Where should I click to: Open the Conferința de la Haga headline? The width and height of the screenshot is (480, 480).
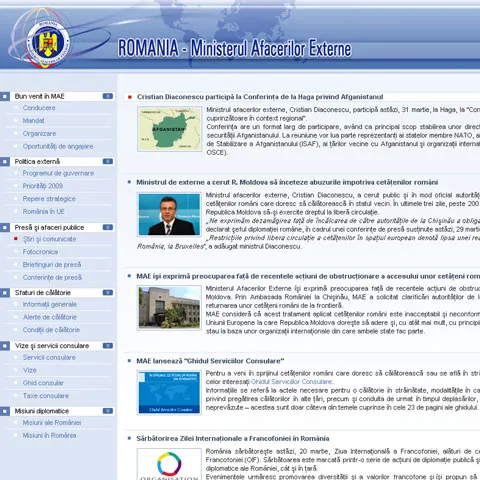[260, 97]
